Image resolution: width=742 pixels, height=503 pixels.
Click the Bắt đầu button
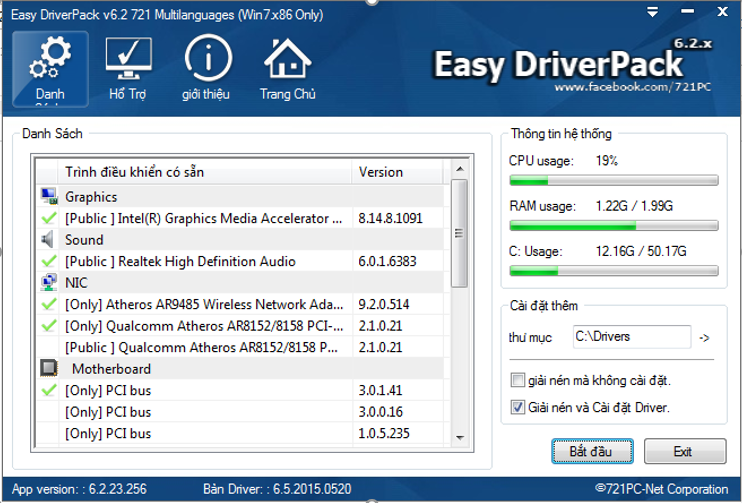point(592,451)
